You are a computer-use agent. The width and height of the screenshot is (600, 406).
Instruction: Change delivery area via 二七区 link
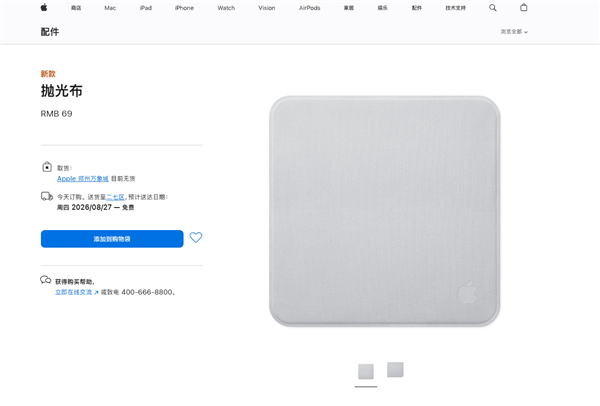[116, 197]
